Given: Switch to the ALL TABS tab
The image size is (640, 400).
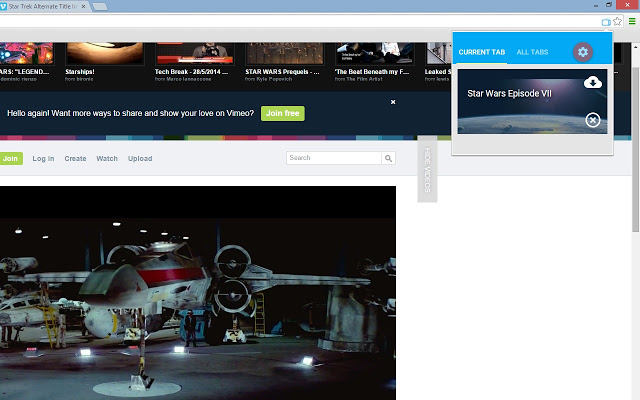Looking at the screenshot, I should pyautogui.click(x=532, y=52).
